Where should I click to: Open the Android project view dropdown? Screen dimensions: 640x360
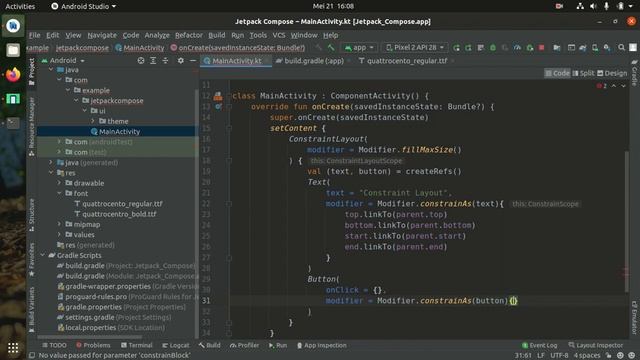point(63,60)
